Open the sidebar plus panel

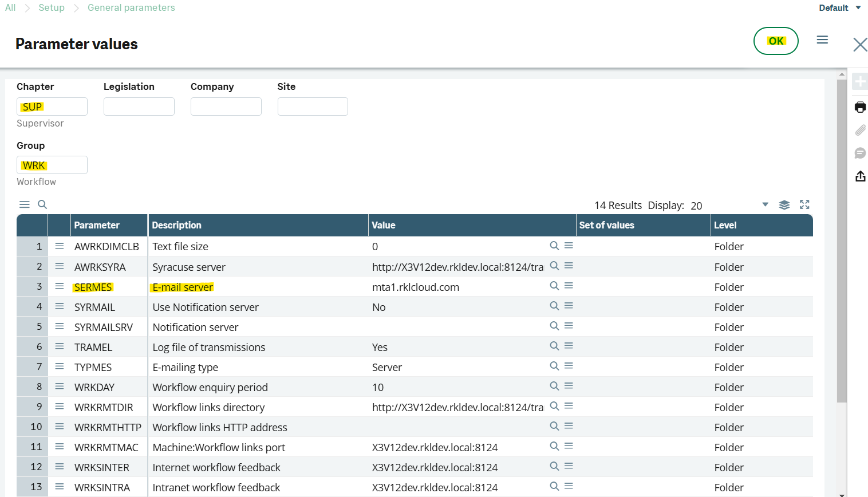click(860, 81)
